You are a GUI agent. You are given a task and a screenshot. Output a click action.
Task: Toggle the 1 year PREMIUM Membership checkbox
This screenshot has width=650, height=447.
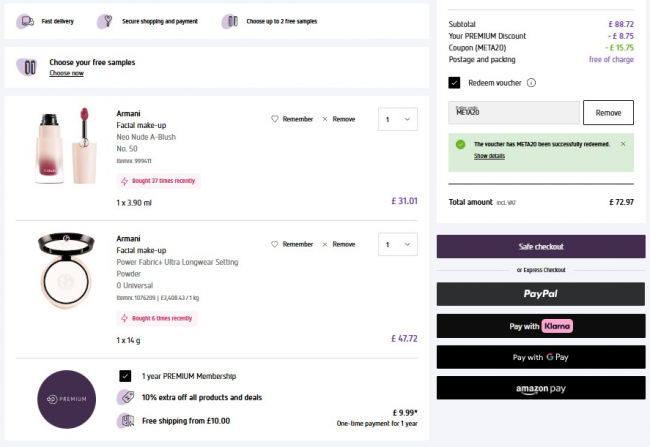(125, 376)
